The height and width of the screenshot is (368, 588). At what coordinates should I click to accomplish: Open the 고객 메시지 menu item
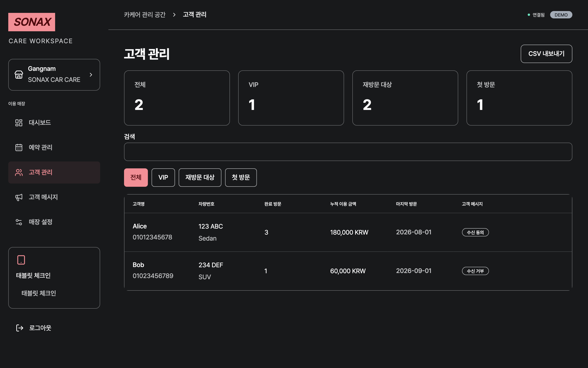[x=54, y=197]
